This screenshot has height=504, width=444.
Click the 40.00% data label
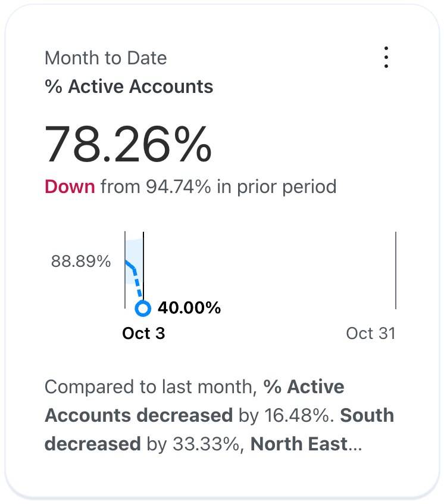(189, 307)
